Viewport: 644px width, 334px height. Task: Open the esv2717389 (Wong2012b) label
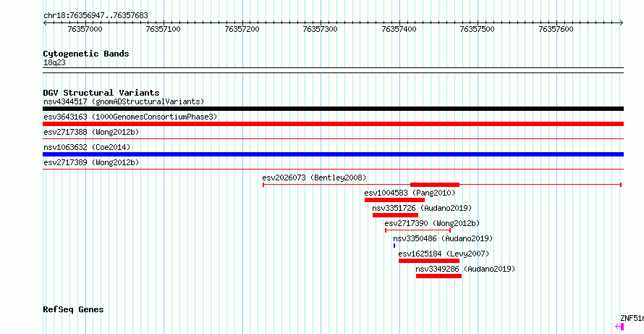coord(91,162)
